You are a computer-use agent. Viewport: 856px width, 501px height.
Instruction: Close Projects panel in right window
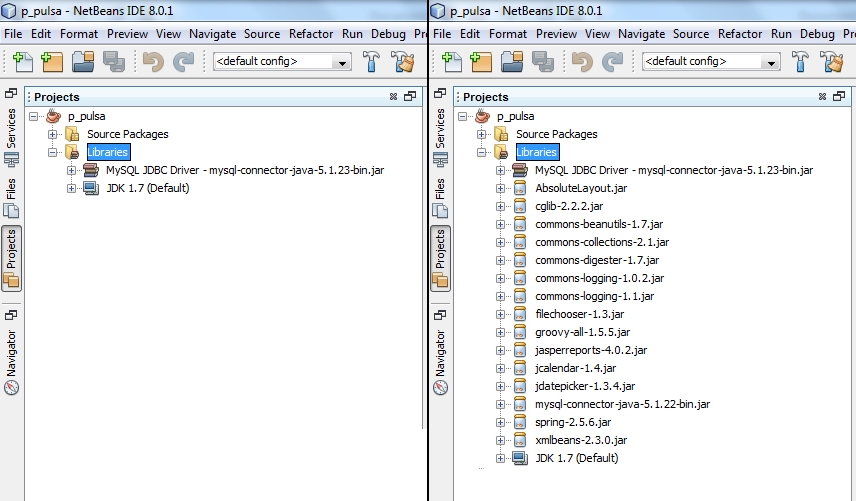pyautogui.click(x=822, y=97)
